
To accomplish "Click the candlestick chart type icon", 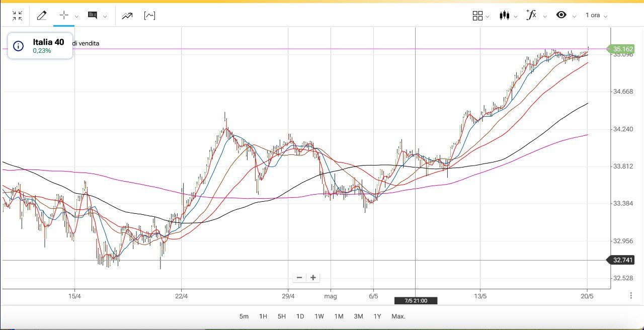I will point(504,16).
